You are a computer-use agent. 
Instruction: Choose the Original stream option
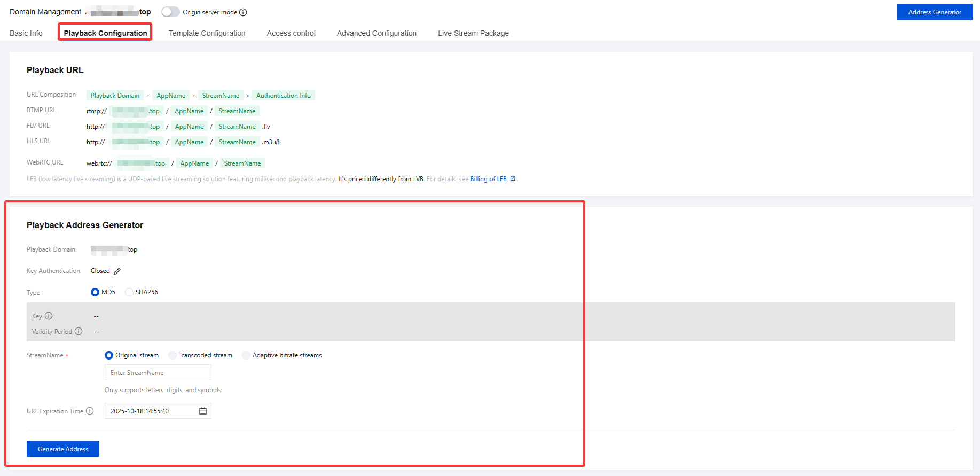click(109, 355)
